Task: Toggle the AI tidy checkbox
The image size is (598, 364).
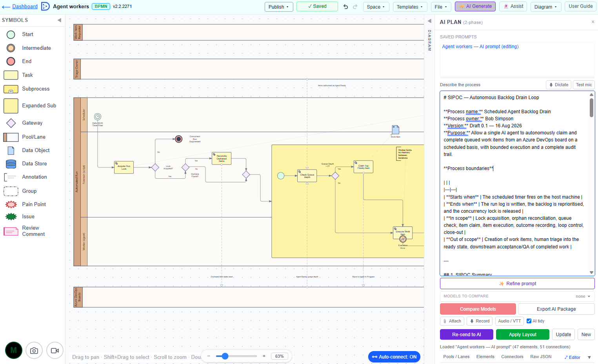Action: click(x=529, y=321)
